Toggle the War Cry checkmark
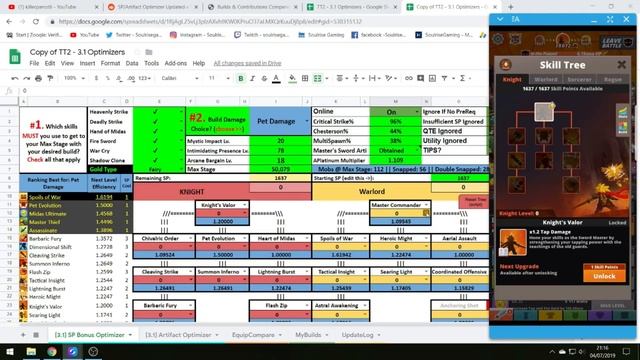 tap(155, 151)
